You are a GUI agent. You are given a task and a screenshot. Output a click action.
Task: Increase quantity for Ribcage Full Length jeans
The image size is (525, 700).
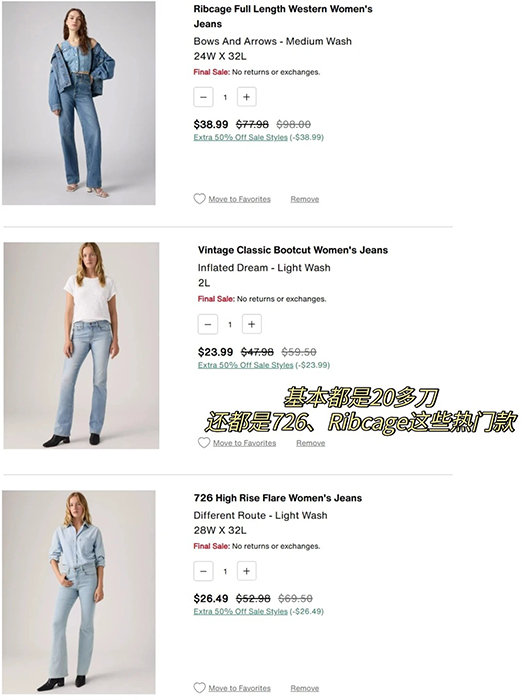(246, 97)
